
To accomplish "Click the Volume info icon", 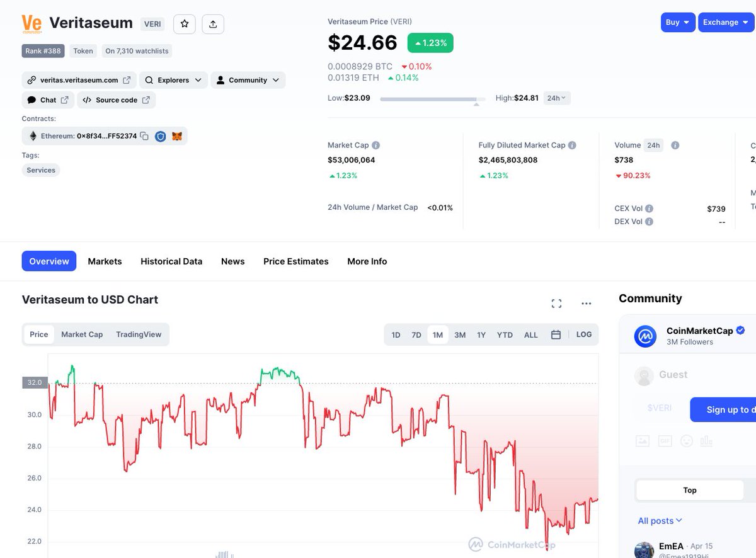I will (675, 145).
